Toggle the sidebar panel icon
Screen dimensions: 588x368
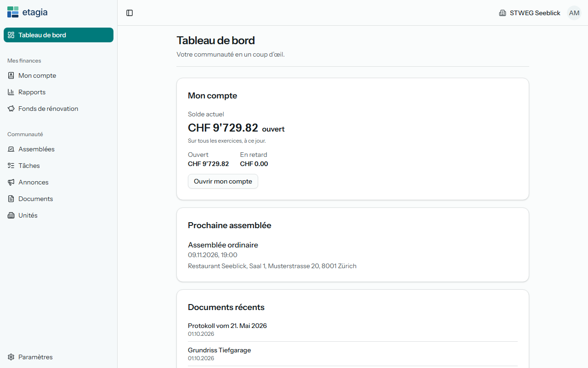(130, 13)
